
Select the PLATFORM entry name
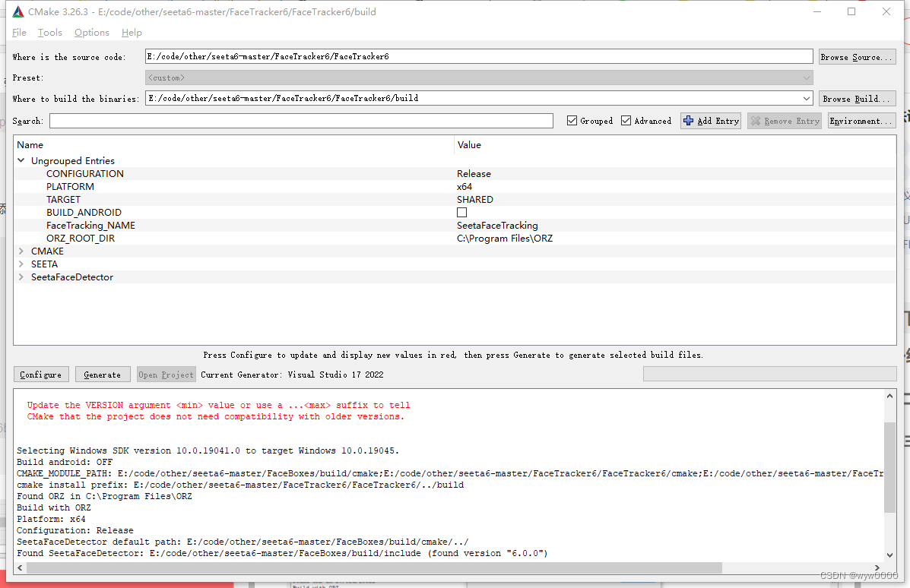pyautogui.click(x=70, y=187)
